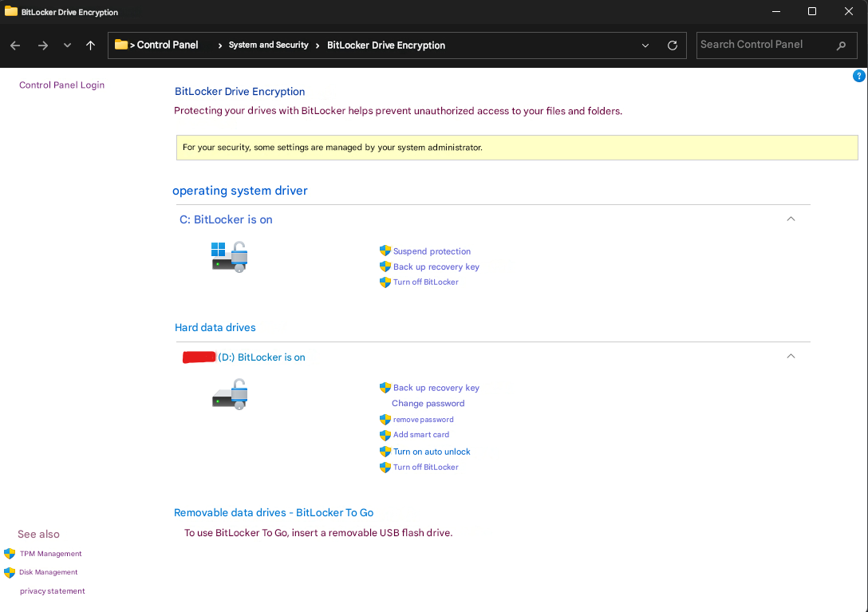868x612 pixels.
Task: Open TPM Management link
Action: (x=50, y=554)
